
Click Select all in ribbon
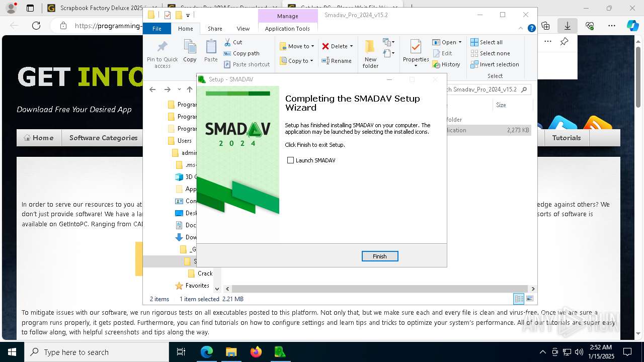487,42
